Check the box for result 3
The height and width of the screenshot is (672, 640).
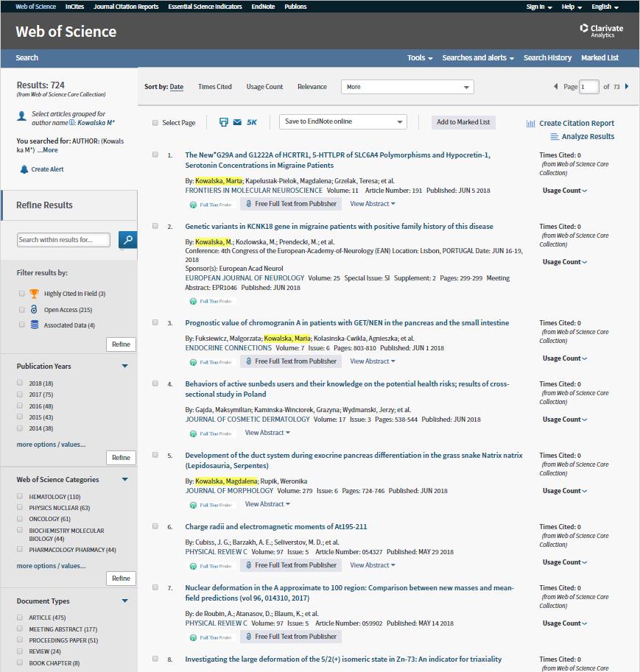(x=155, y=322)
